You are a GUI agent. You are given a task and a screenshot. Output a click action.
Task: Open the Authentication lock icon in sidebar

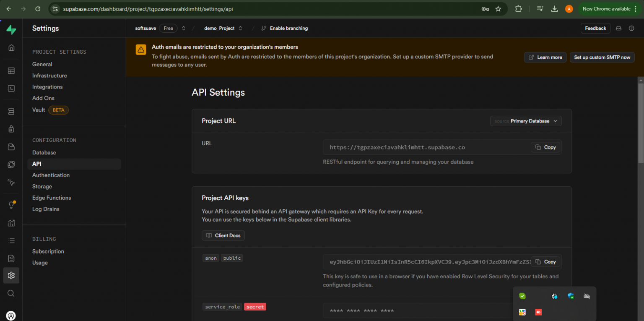point(11,129)
